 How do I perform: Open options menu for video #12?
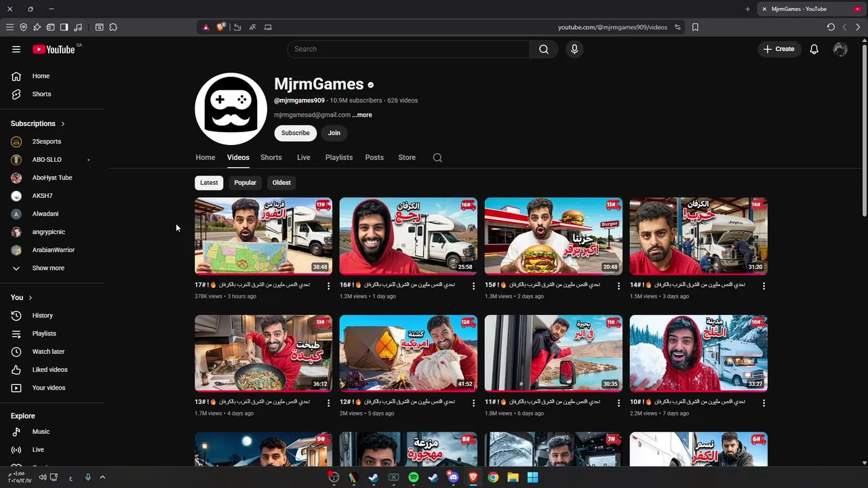click(474, 403)
